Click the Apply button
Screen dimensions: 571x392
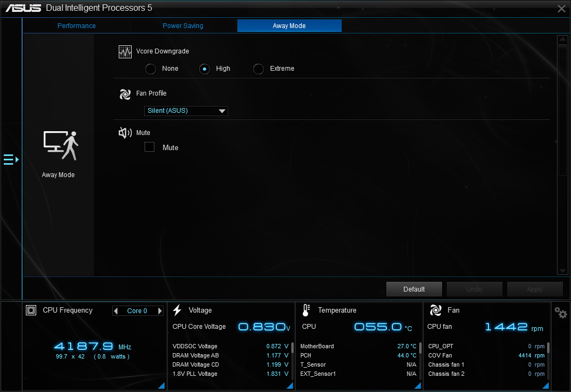pyautogui.click(x=535, y=289)
